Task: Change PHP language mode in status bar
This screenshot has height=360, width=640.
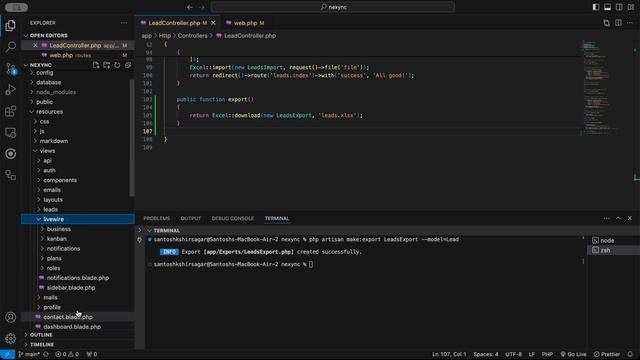Action: (x=547, y=354)
